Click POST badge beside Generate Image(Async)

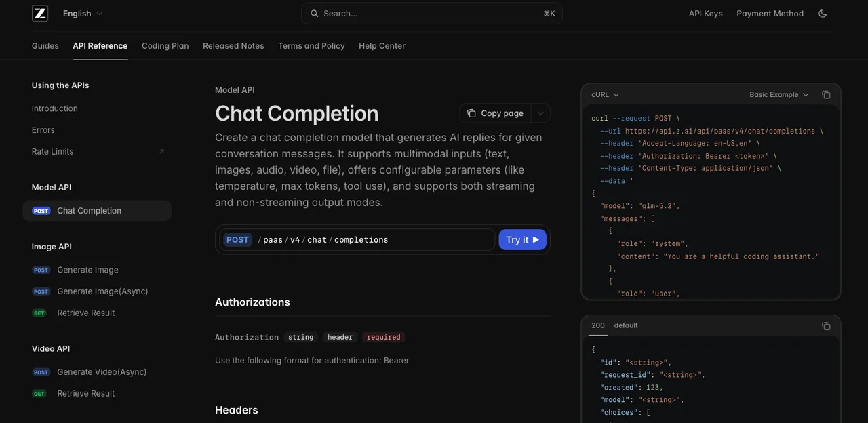[x=41, y=291]
